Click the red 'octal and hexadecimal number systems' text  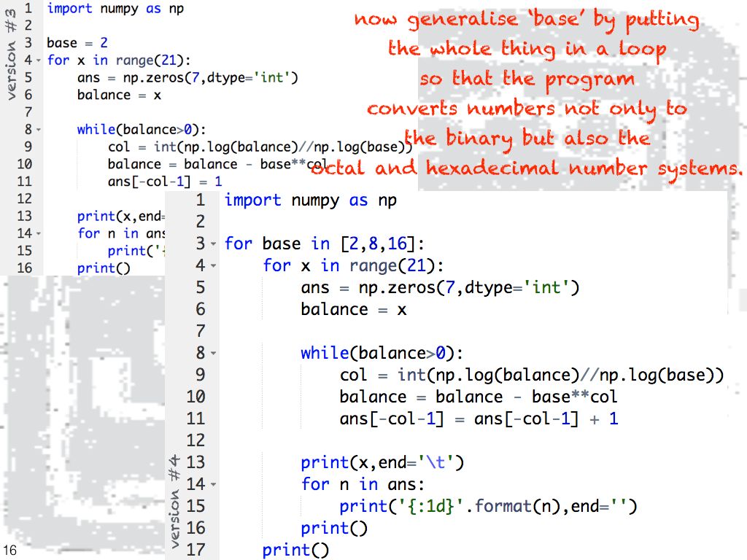[x=527, y=169]
